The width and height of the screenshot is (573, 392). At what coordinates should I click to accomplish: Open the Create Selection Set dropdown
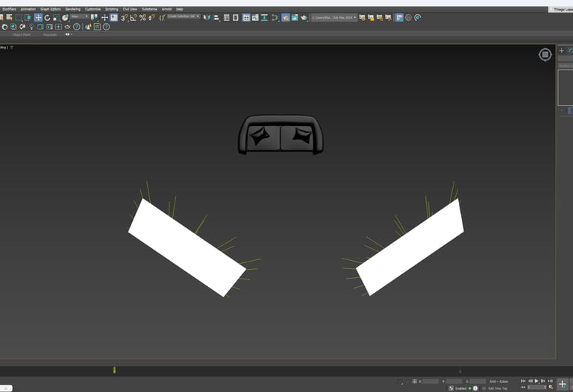(184, 16)
